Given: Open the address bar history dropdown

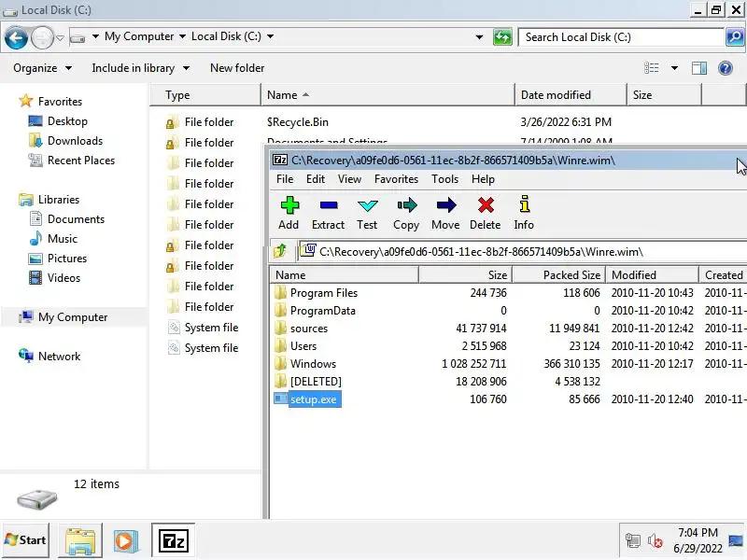Looking at the screenshot, I should tap(479, 37).
